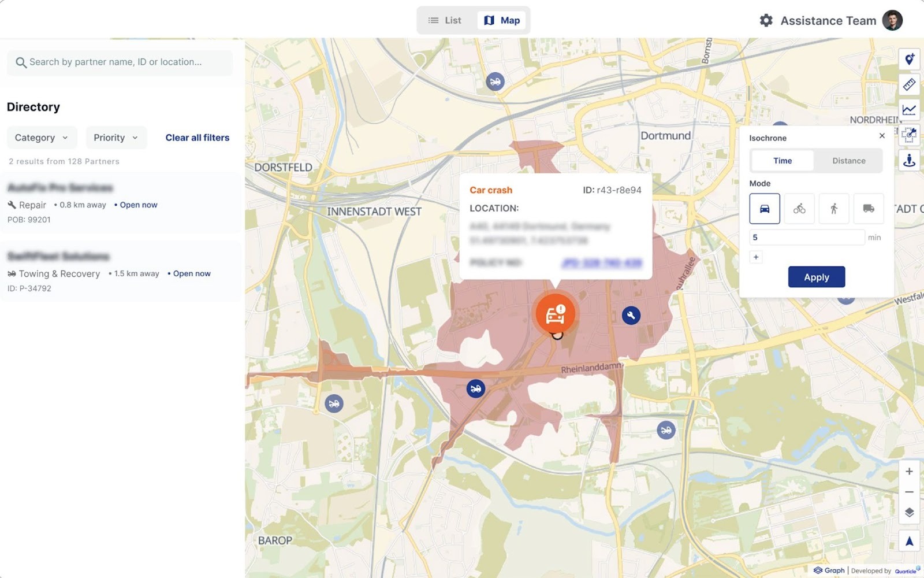Click Clear all filters link

pyautogui.click(x=197, y=137)
